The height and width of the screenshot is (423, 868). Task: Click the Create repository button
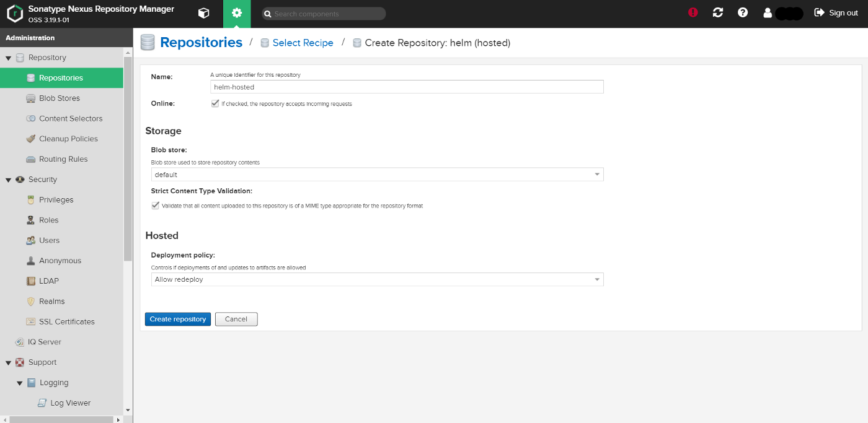click(177, 319)
